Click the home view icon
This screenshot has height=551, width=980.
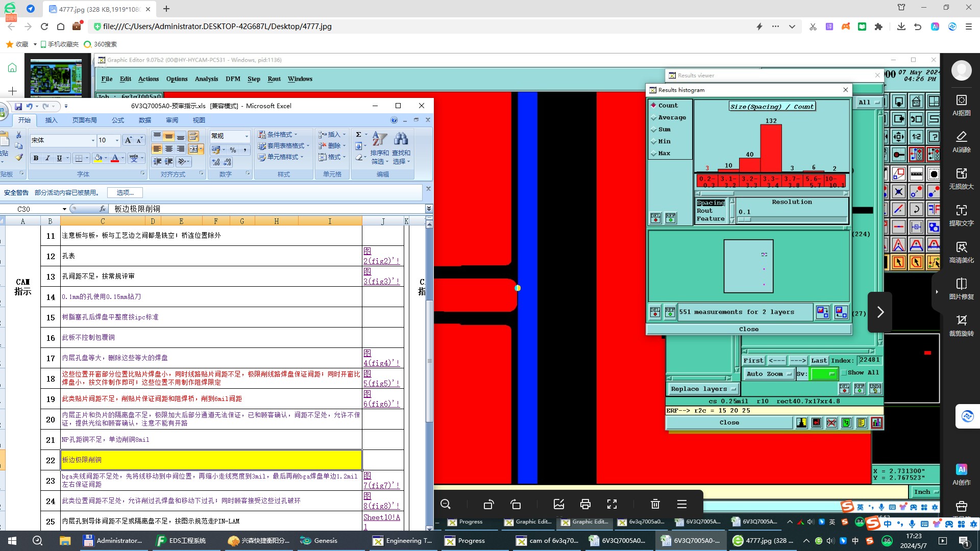click(916, 101)
